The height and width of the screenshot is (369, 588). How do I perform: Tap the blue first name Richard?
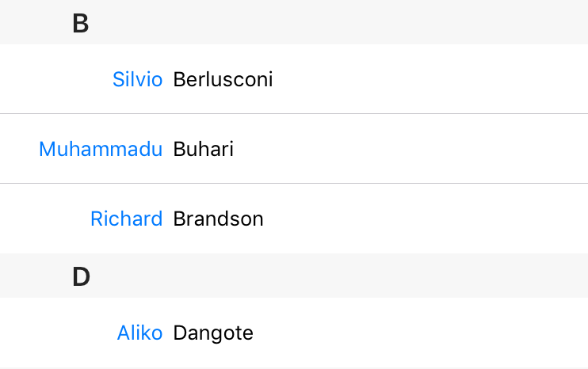point(126,219)
